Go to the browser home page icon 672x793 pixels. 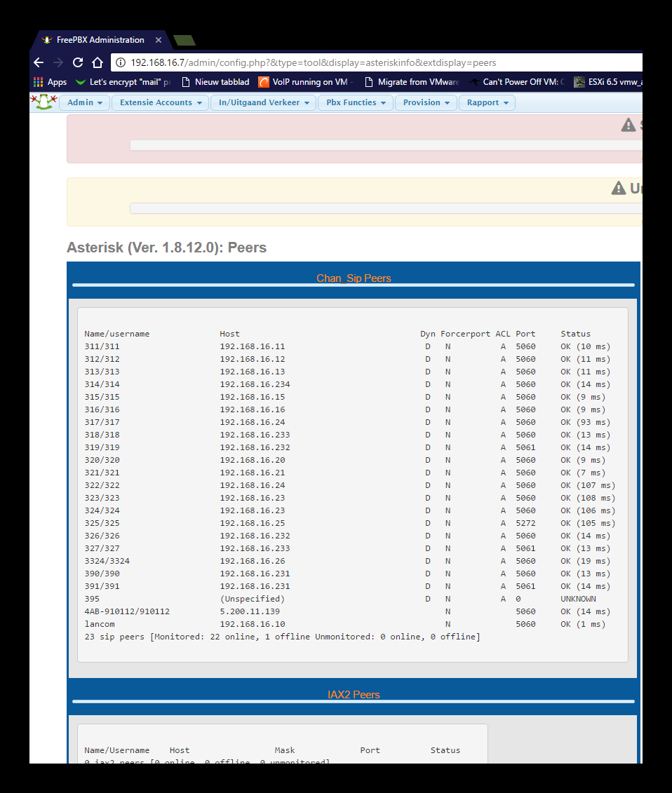click(x=98, y=62)
